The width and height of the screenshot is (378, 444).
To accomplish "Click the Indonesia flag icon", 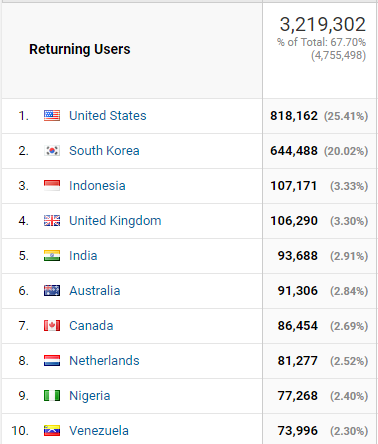I will 52,186.
